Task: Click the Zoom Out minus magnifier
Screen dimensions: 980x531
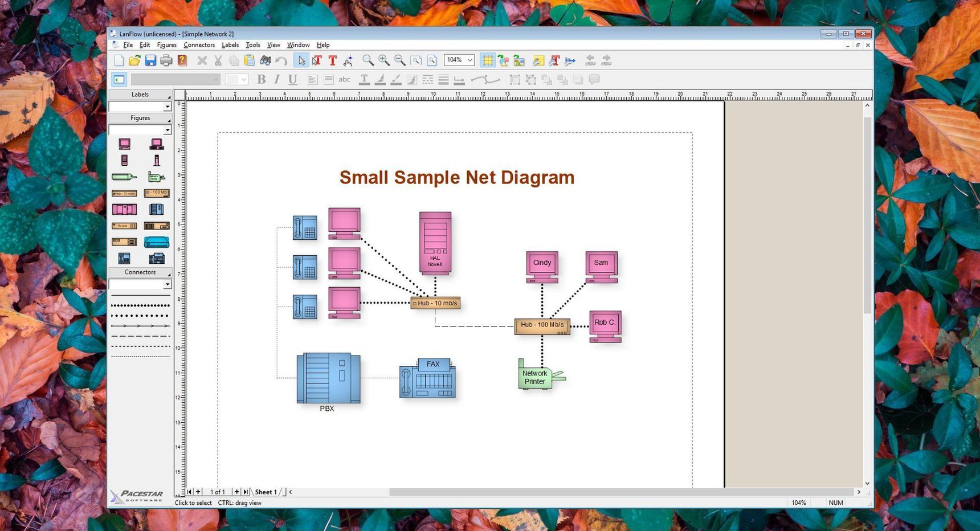Action: (x=400, y=60)
